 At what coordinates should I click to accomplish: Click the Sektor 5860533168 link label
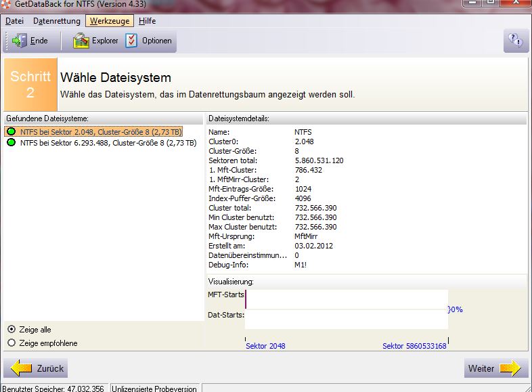pyautogui.click(x=414, y=346)
